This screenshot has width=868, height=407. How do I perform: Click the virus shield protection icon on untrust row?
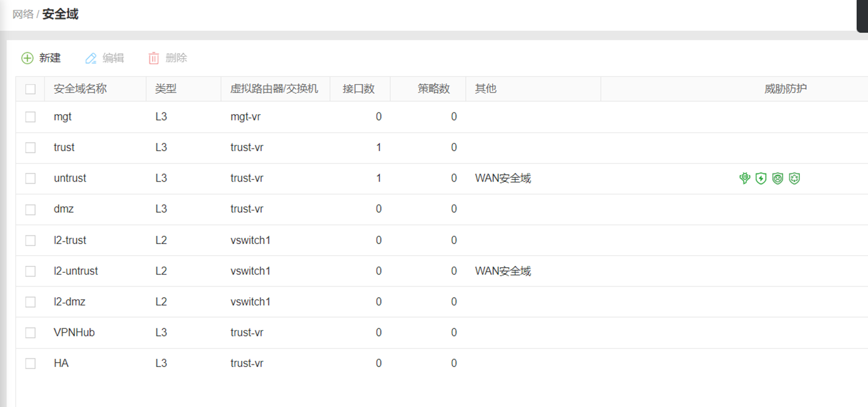tap(794, 178)
